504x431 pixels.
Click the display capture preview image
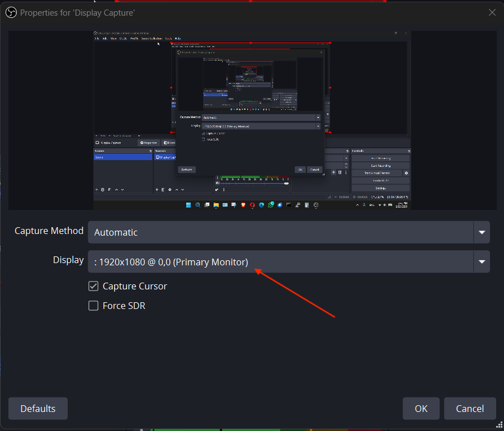point(252,120)
